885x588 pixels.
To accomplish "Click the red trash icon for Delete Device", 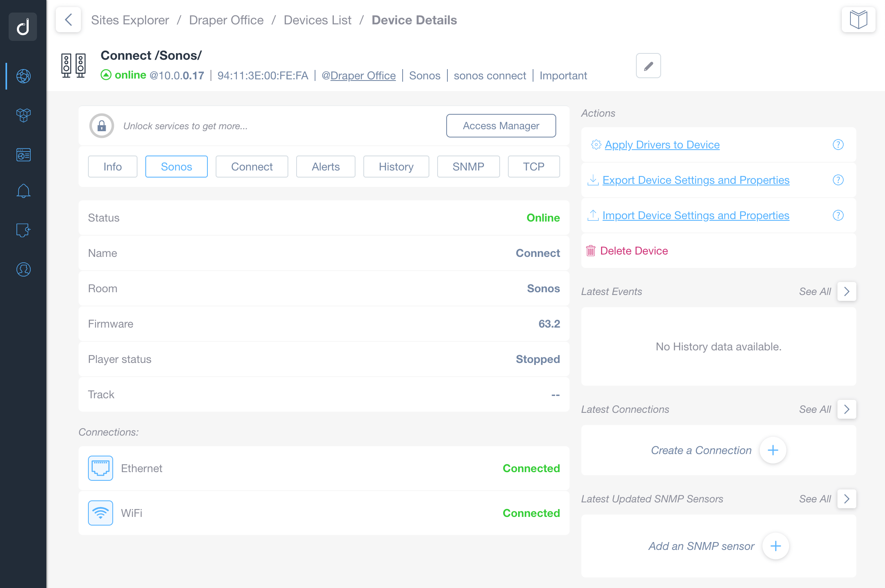I will click(591, 251).
